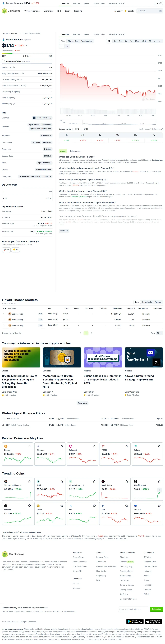Select the 1y chart time range
This screenshot has width=165, height=644.
[x=131, y=41]
